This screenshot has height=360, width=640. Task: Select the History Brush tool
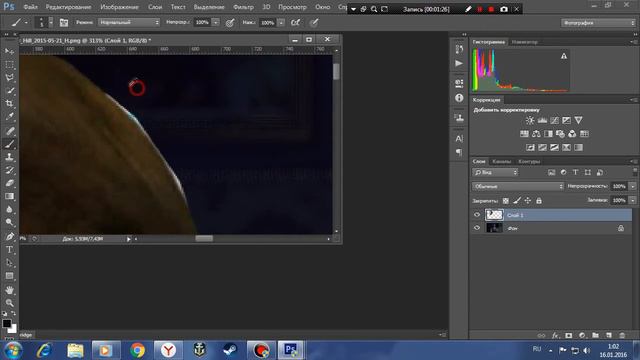coord(9,170)
